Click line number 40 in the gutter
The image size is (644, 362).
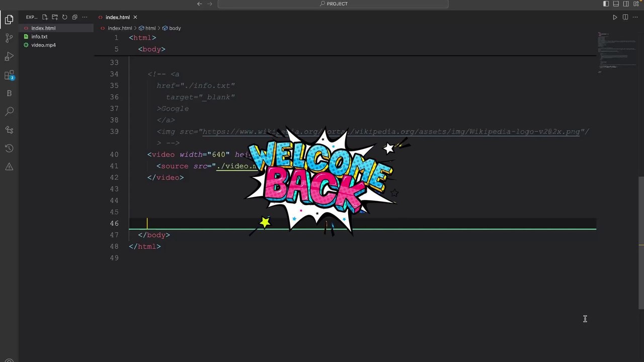pyautogui.click(x=114, y=155)
